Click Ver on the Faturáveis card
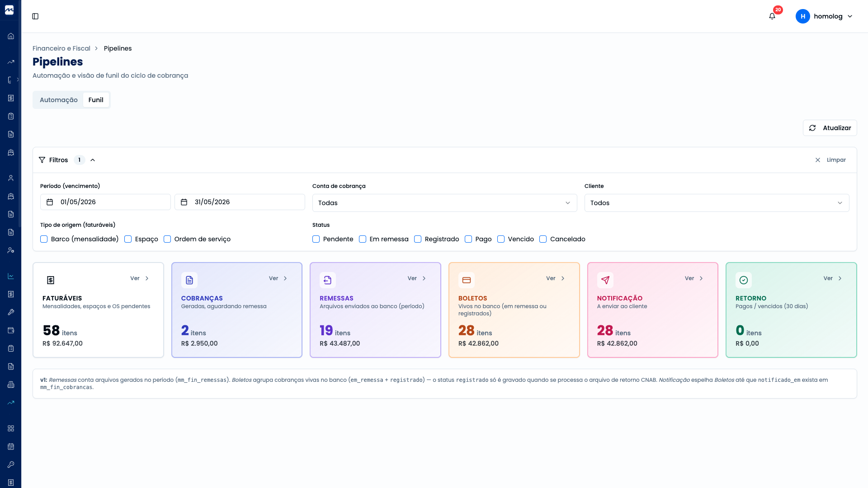 tap(140, 278)
